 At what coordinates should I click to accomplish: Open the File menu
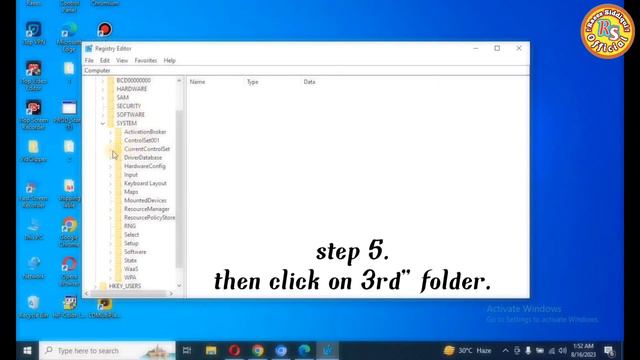[89, 60]
